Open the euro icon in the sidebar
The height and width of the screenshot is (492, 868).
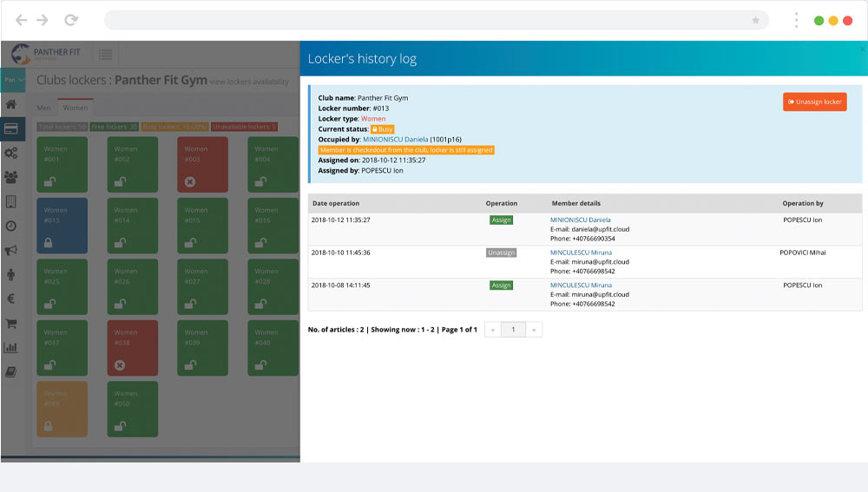(11, 298)
